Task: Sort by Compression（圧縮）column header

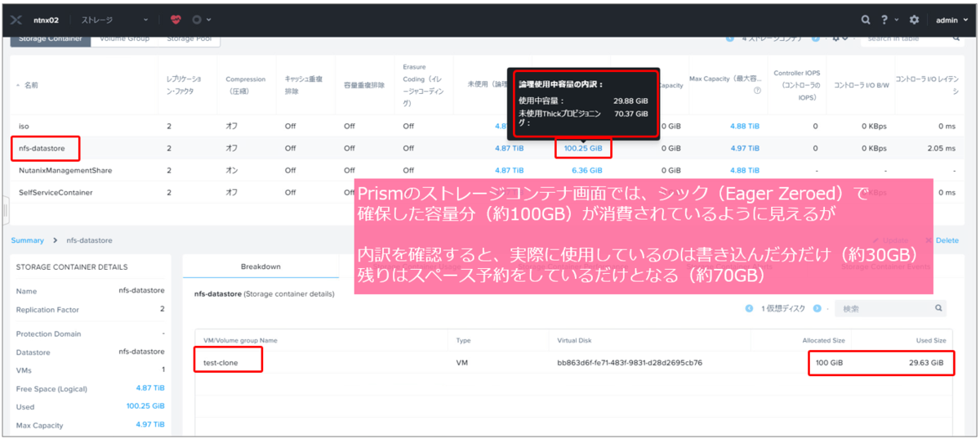Action: [245, 85]
